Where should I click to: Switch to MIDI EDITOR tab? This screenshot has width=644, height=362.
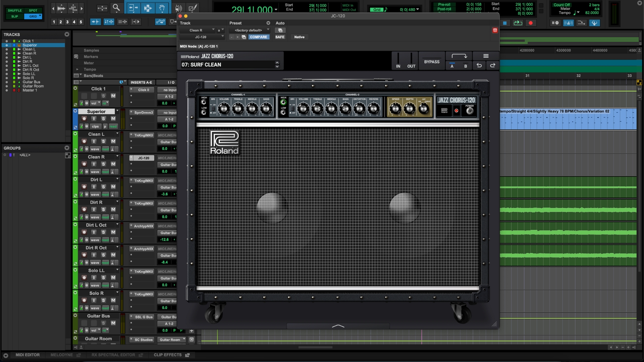pyautogui.click(x=28, y=355)
